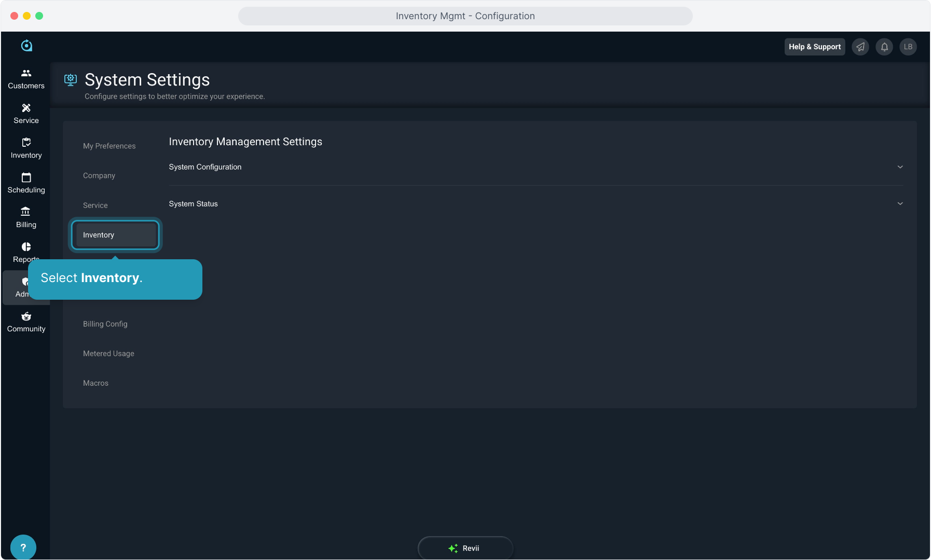Open the Billing bank icon
The height and width of the screenshot is (560, 931).
pyautogui.click(x=25, y=212)
